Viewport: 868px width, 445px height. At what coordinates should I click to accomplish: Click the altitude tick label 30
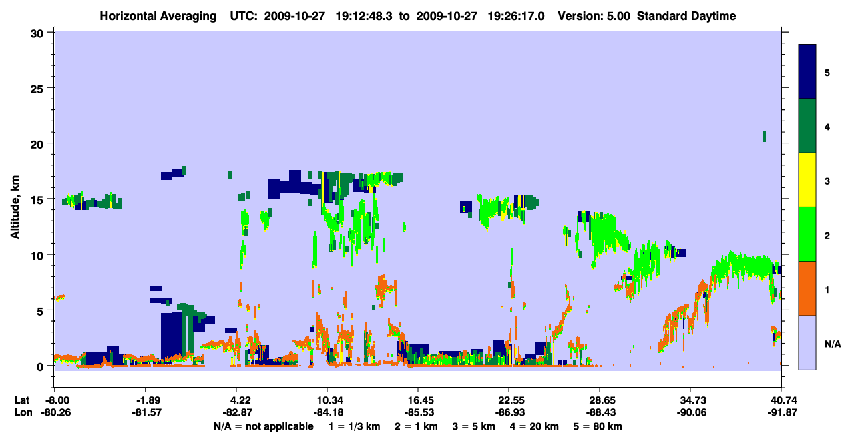pos(39,32)
